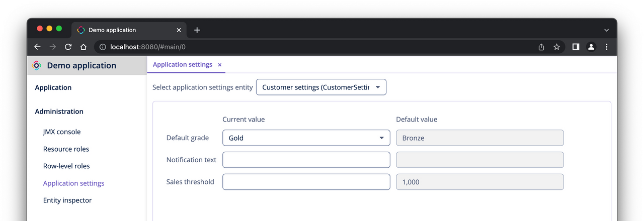The height and width of the screenshot is (221, 644).
Task: Open a new browser tab
Action: click(x=197, y=30)
